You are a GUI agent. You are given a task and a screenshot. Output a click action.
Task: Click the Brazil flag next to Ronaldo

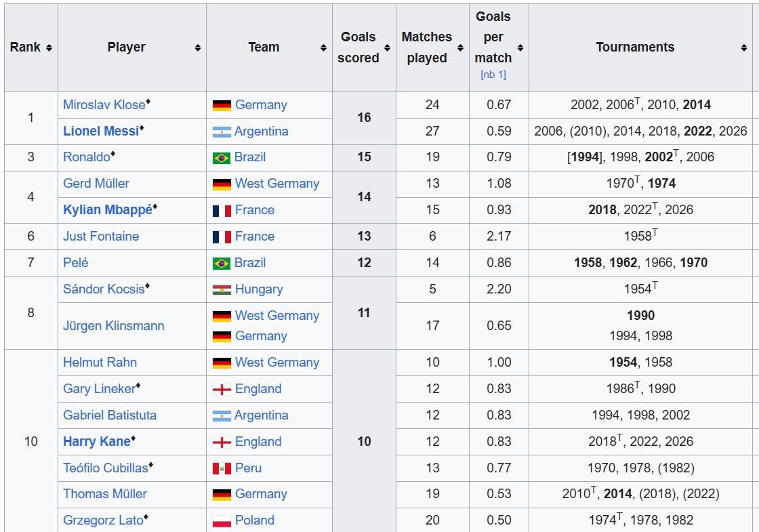(221, 158)
